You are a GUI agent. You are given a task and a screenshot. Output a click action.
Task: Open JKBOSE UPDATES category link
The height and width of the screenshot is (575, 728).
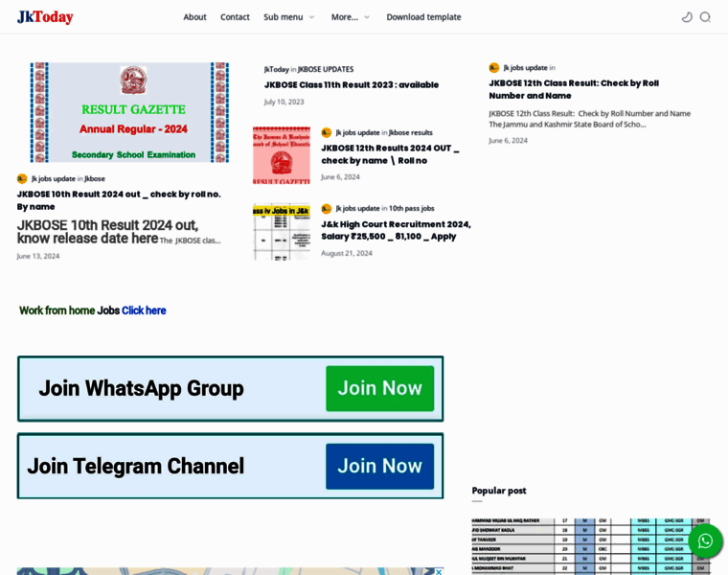326,69
